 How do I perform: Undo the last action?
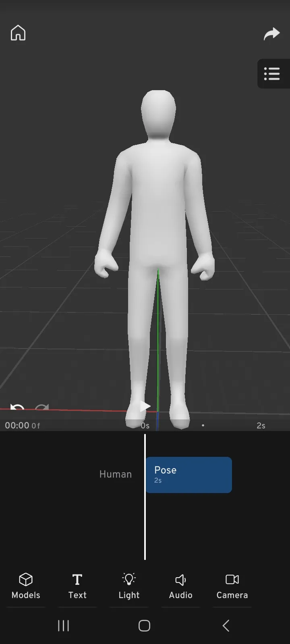click(x=17, y=408)
